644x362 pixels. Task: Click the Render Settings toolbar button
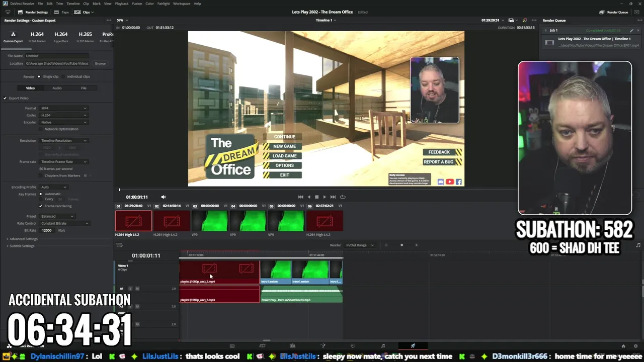pos(33,12)
